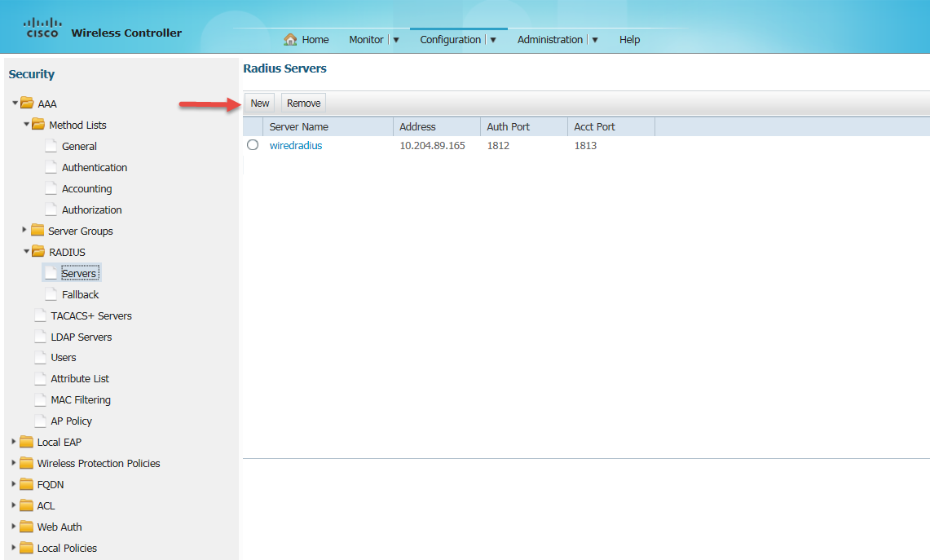Collapse the Method Lists tree arrow

click(x=26, y=124)
